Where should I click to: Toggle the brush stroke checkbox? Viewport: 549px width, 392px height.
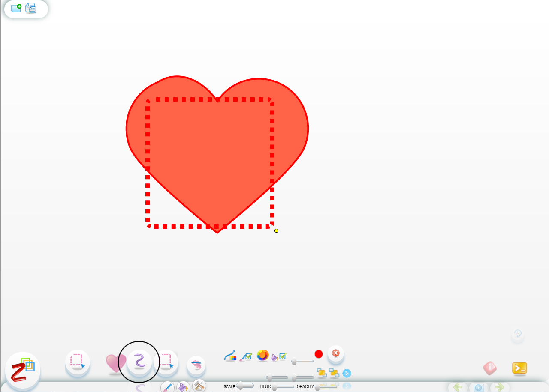[x=245, y=356]
